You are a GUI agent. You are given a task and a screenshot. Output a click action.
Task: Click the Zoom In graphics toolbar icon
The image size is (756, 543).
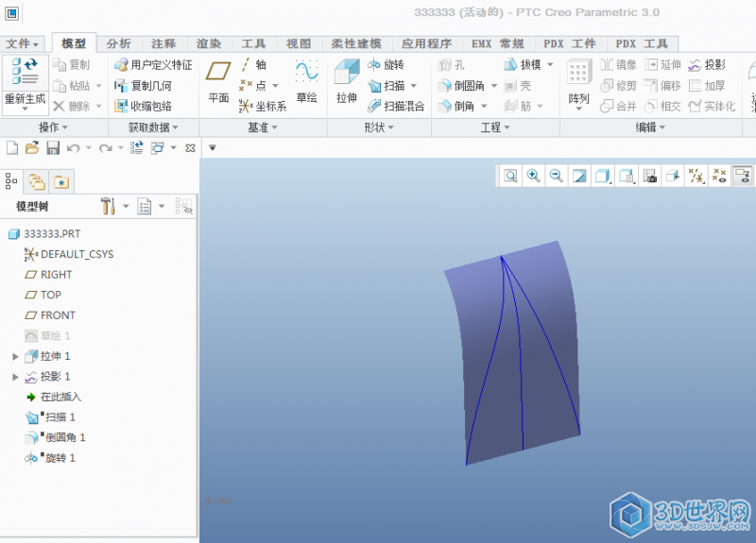pos(533,176)
